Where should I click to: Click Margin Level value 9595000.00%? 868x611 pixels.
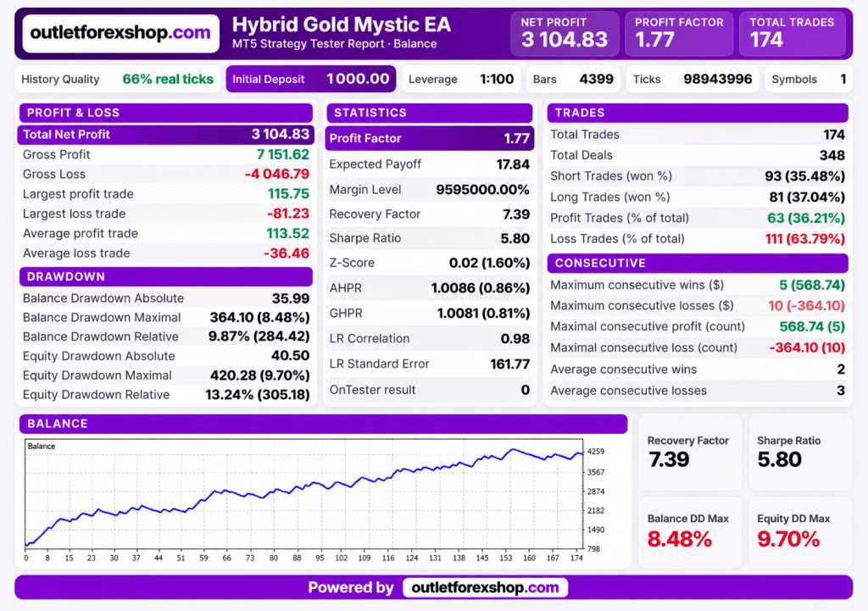[x=482, y=190]
